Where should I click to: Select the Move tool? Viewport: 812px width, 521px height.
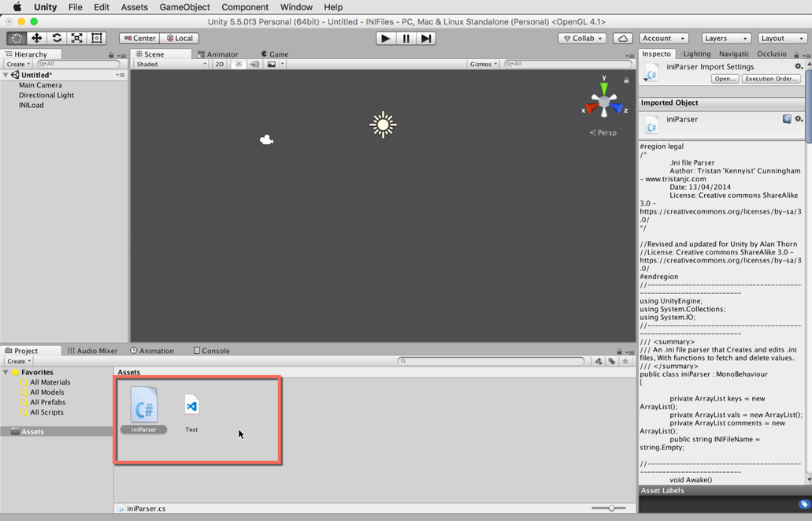pos(36,39)
